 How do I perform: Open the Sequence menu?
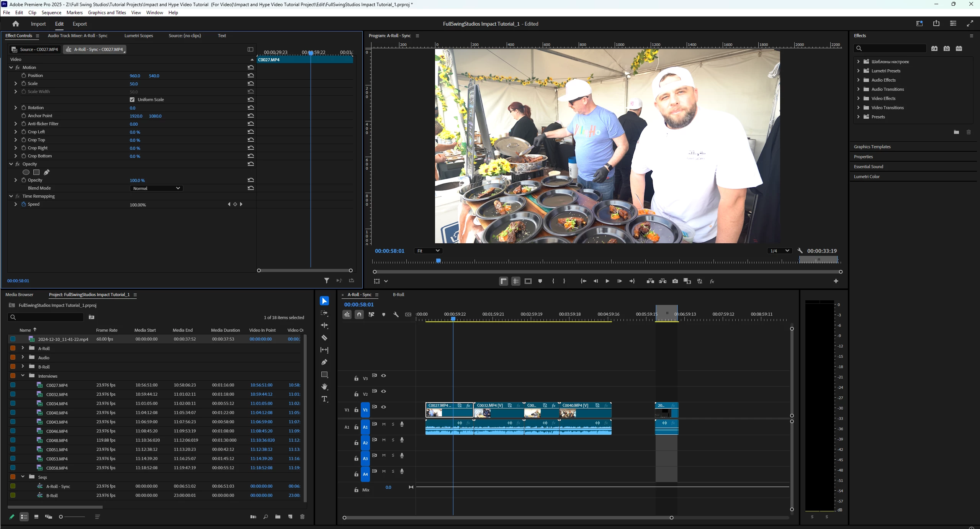coord(51,13)
